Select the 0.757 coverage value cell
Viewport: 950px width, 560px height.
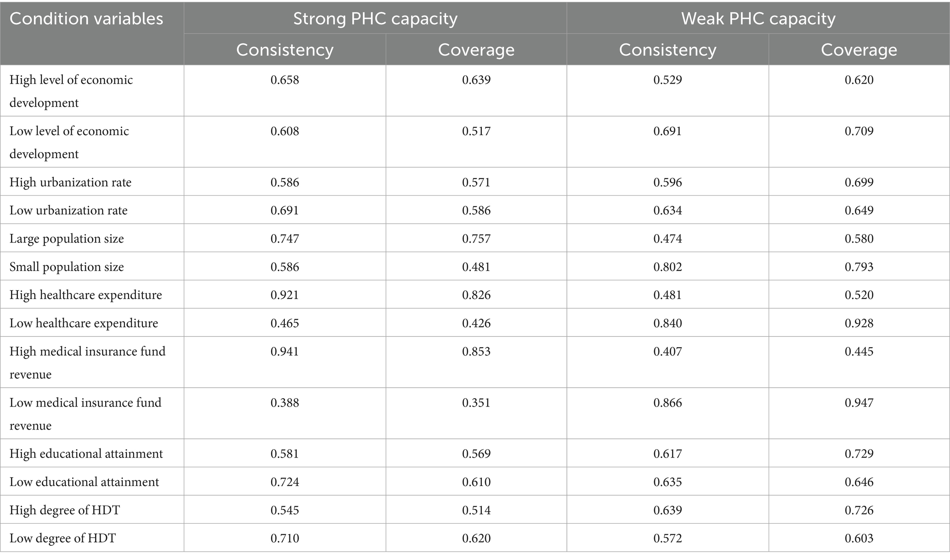point(476,239)
